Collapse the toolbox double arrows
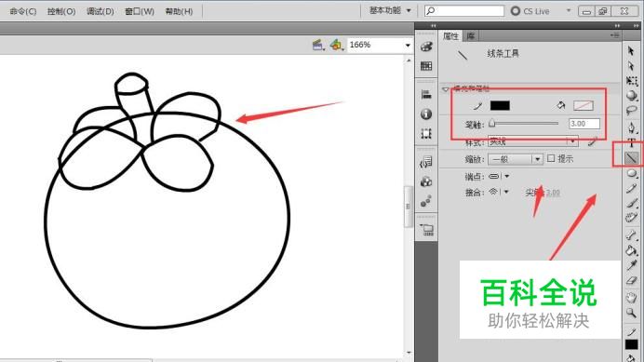 (x=637, y=26)
